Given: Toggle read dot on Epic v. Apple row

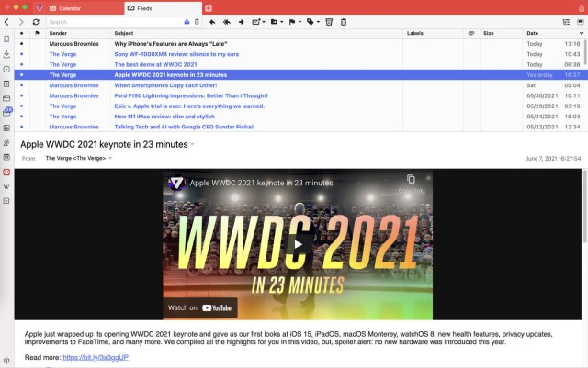Looking at the screenshot, I should tap(21, 106).
